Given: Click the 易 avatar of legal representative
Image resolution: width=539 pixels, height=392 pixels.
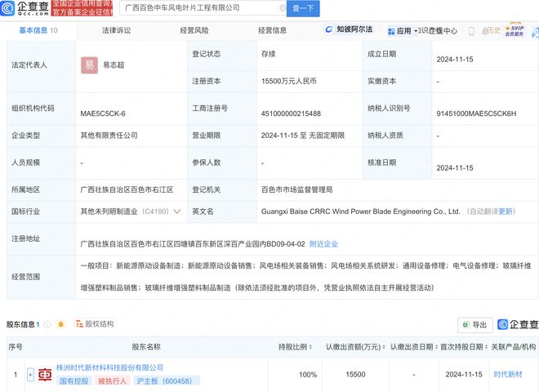Looking at the screenshot, I should click(x=89, y=65).
